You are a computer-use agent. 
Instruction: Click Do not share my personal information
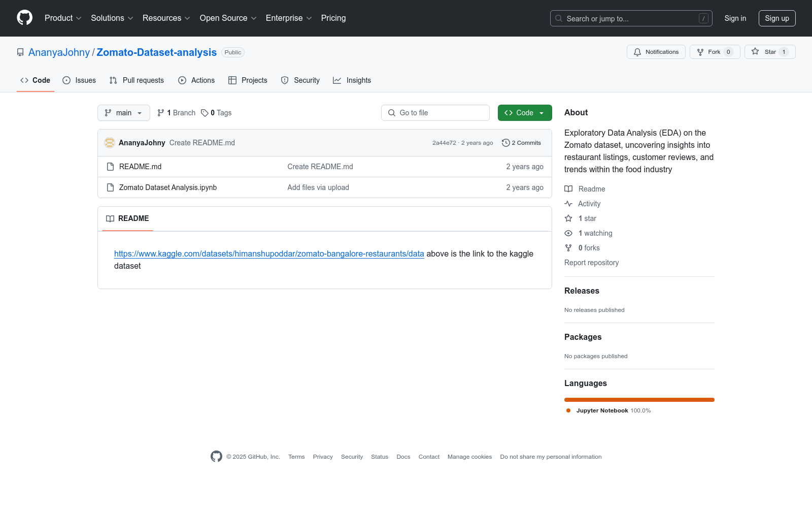pos(551,457)
